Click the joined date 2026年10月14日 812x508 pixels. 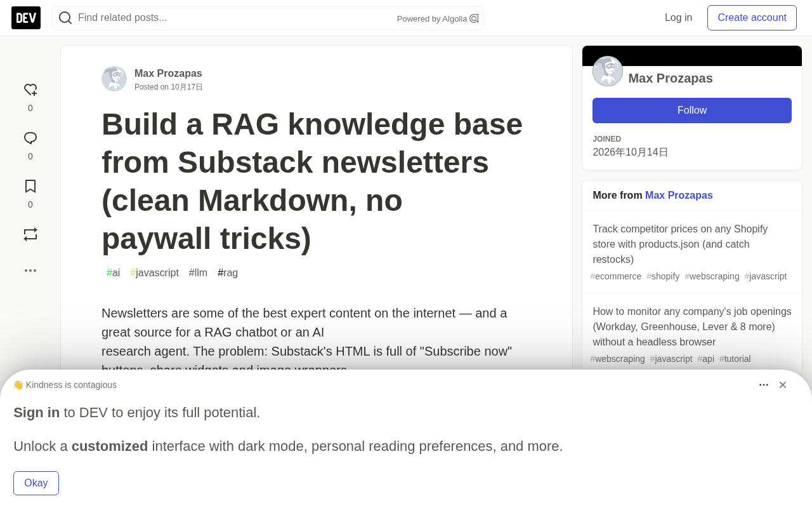[631, 152]
